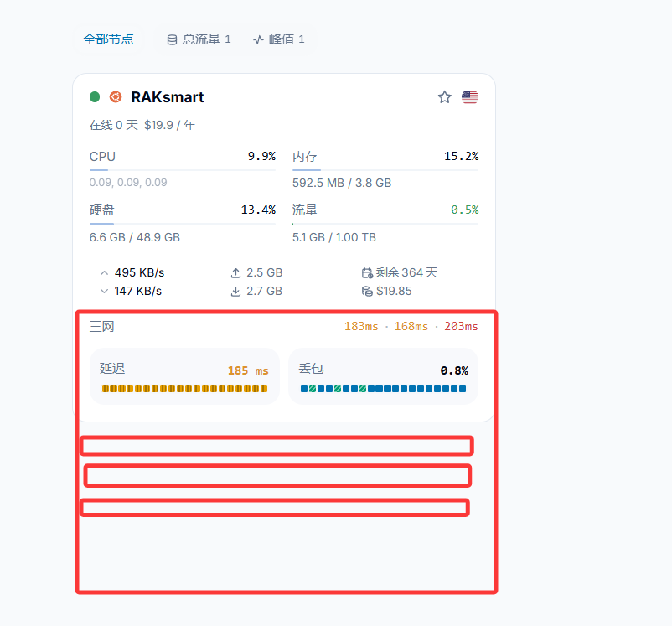Click the 2.7 GB downloaded value
This screenshot has height=626, width=672.
pos(265,291)
